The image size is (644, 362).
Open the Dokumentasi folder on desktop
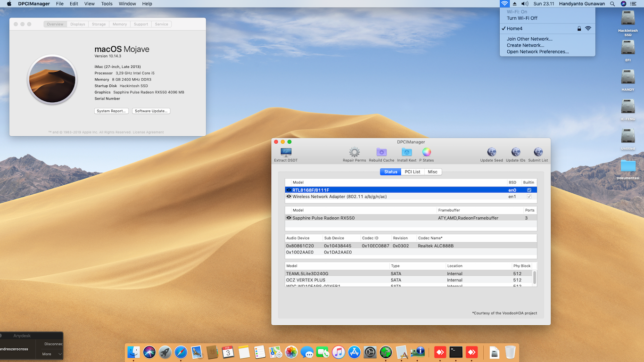tap(628, 165)
